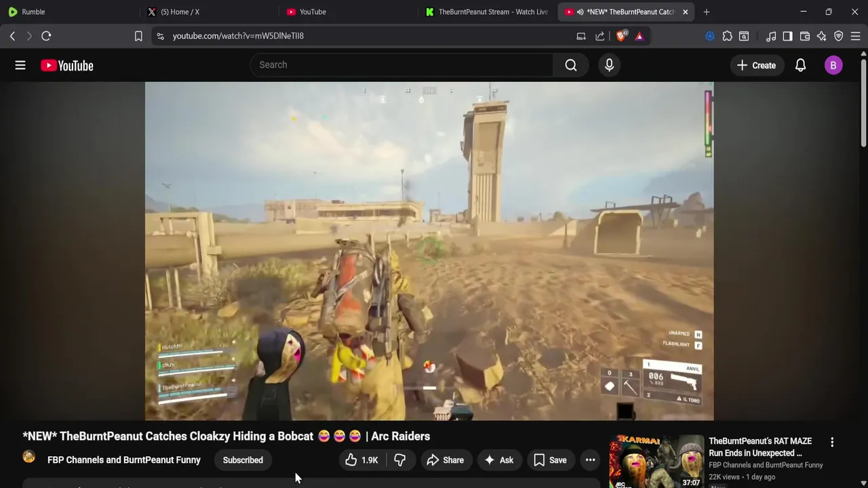Viewport: 868px width, 488px height.
Task: Open the channel avatar next to FBP Channels
Action: [29, 457]
